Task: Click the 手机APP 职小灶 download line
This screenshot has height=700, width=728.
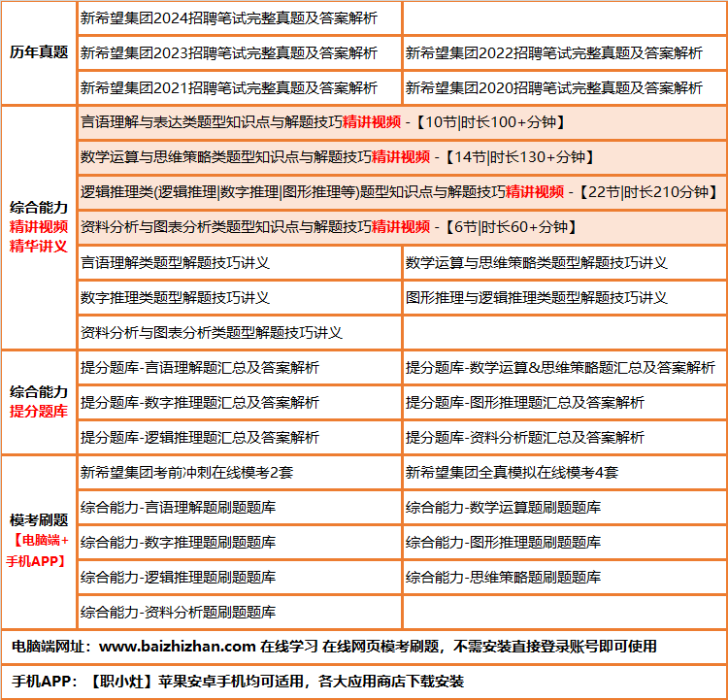Action: pyautogui.click(x=364, y=682)
